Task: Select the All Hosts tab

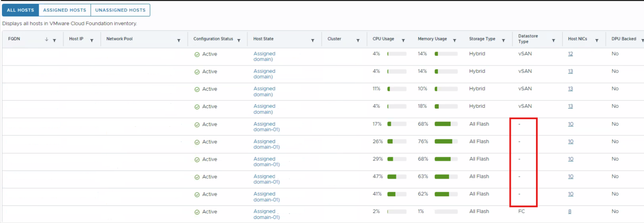Action: (21, 10)
